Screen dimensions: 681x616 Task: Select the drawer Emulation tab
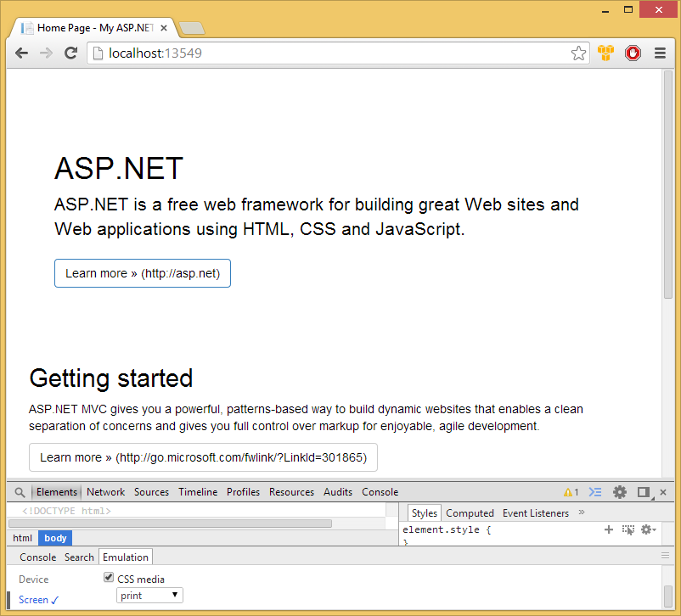126,557
